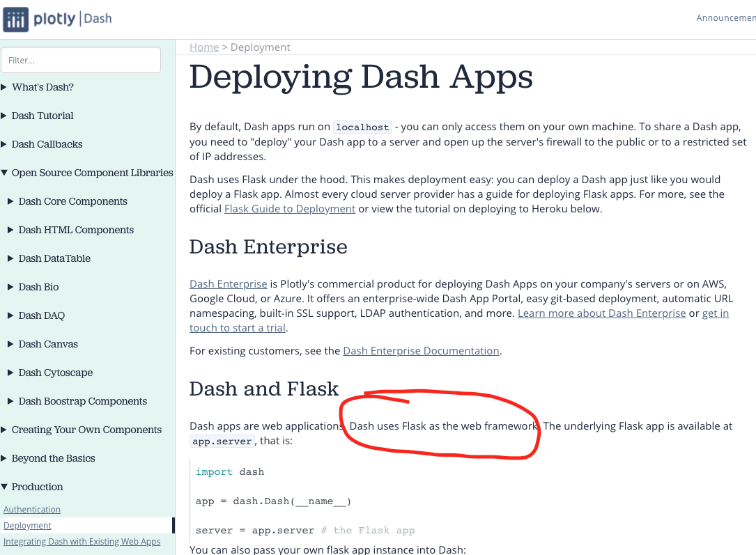Open Announcements in the top navigation
Viewport: 756px width, 555px height.
point(725,18)
